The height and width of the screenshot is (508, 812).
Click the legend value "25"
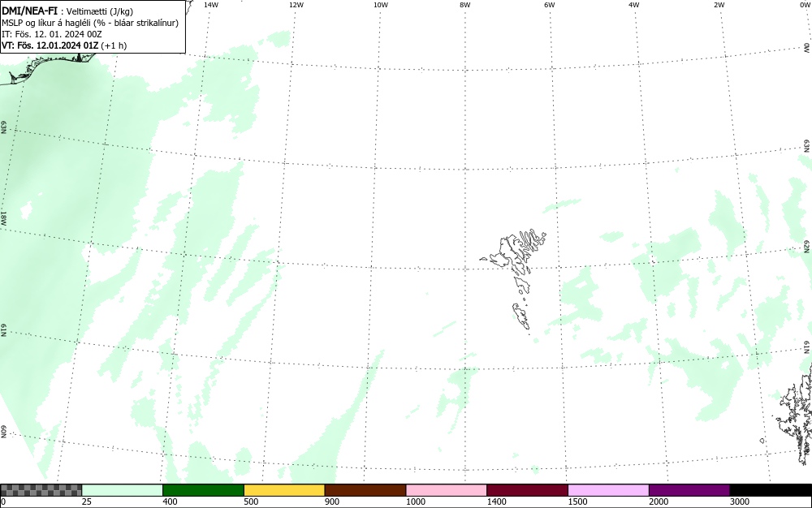pyautogui.click(x=87, y=502)
